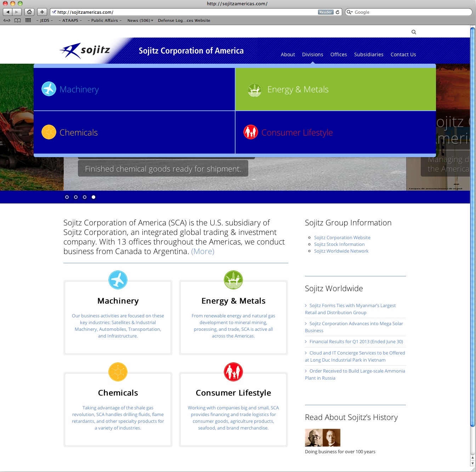The height and width of the screenshot is (472, 476).
Task: Follow the (More) link after the intro paragraph
Action: tap(203, 252)
